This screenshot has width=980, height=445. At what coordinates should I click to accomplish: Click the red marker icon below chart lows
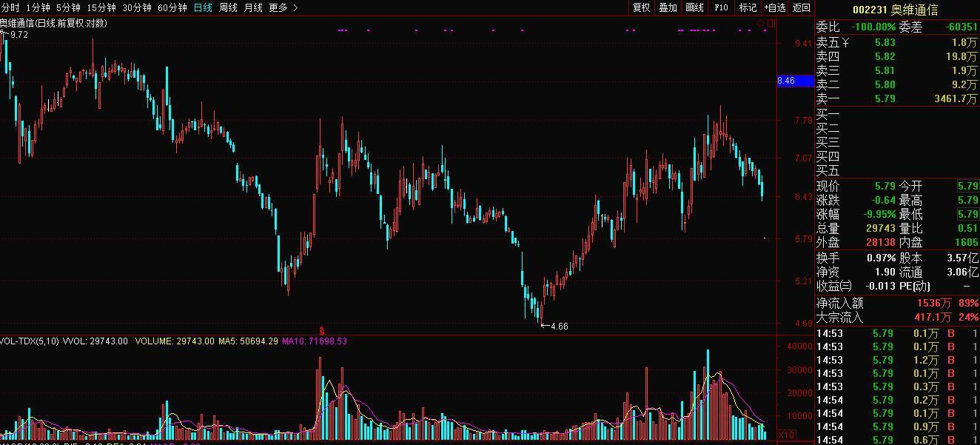[321, 330]
